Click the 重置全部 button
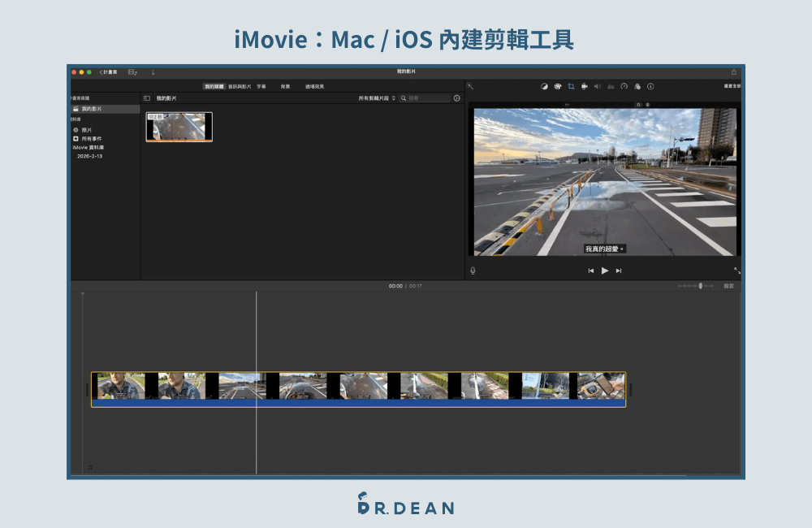812x528 pixels. [x=732, y=86]
